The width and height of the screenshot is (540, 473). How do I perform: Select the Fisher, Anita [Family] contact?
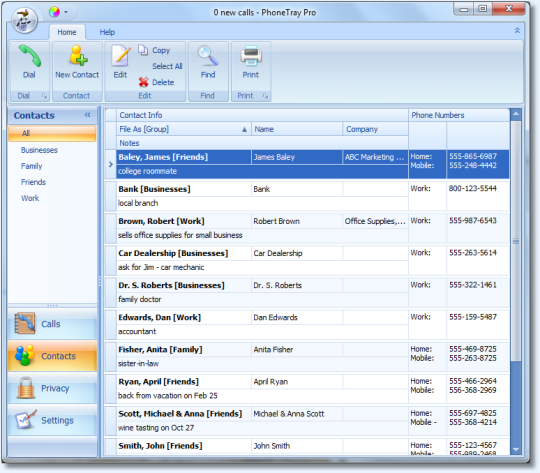[x=160, y=350]
